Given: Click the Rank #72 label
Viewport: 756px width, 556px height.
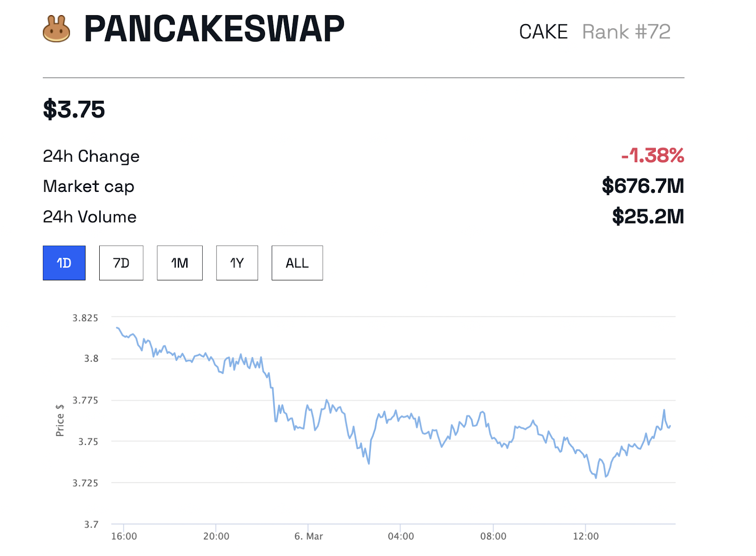Looking at the screenshot, I should pos(626,32).
